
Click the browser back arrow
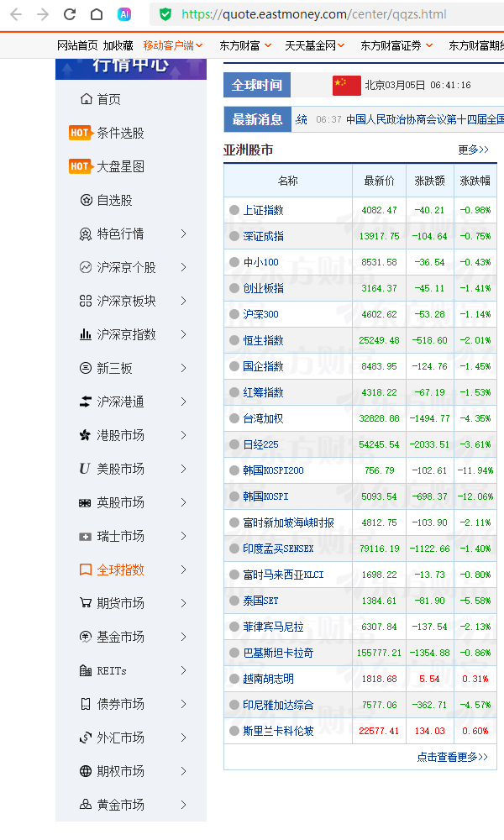(16, 14)
